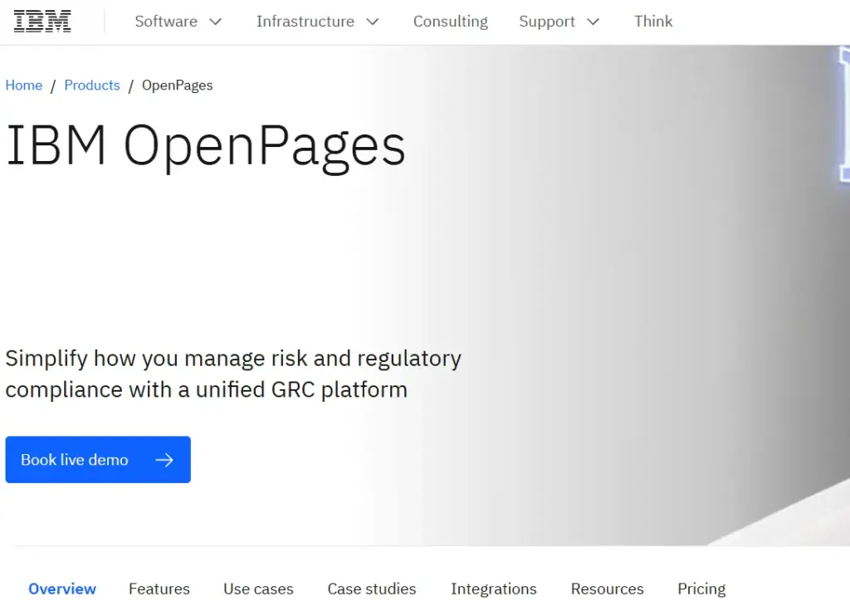Switch to the Features tab
This screenshot has width=850, height=616.
point(159,589)
